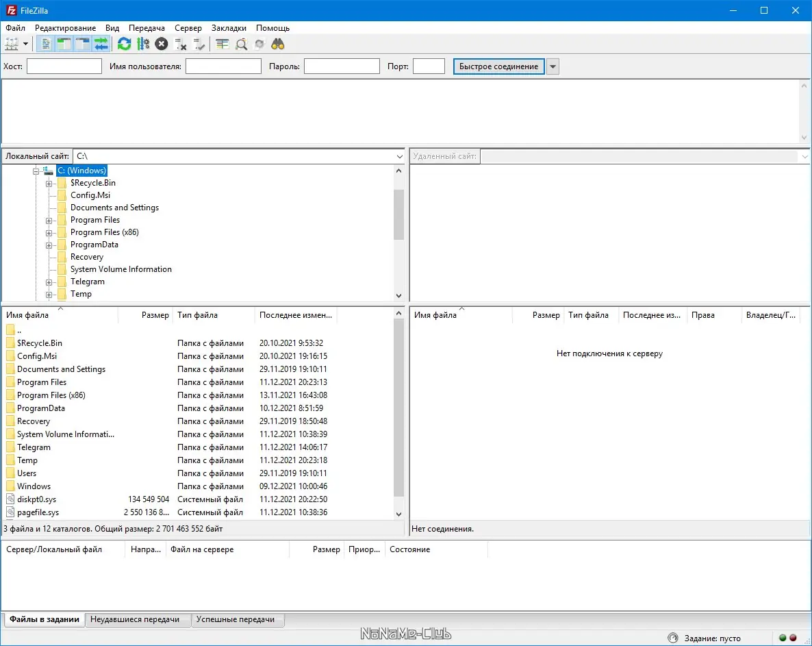Click the directory tree scroll down arrow
The width and height of the screenshot is (812, 646).
pyautogui.click(x=398, y=295)
